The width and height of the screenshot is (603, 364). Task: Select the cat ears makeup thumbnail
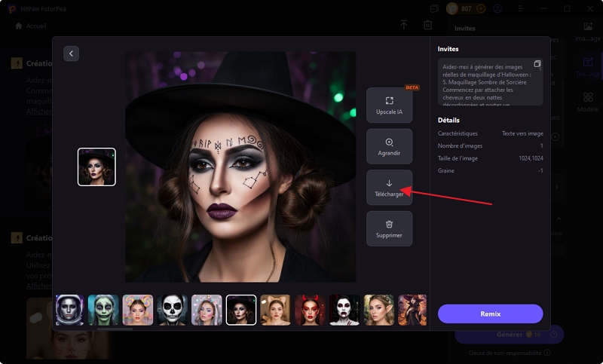tap(275, 310)
